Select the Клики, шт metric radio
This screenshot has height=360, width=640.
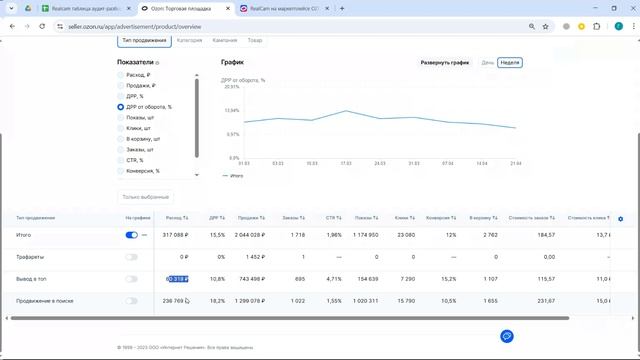(x=120, y=128)
